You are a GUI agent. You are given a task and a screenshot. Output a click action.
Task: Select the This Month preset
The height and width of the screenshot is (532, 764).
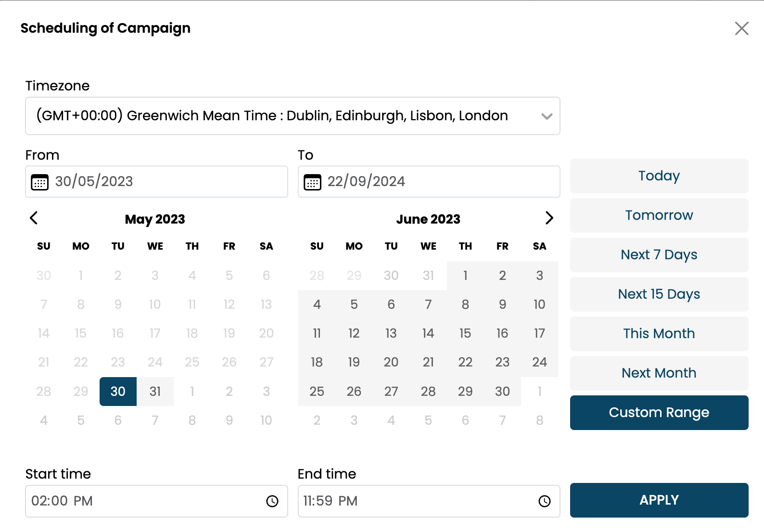(659, 334)
